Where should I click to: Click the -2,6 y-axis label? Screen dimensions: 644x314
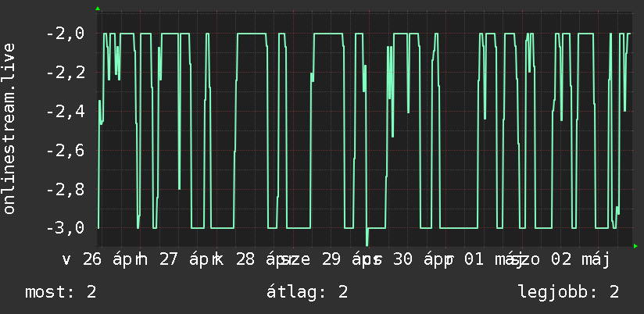66,151
